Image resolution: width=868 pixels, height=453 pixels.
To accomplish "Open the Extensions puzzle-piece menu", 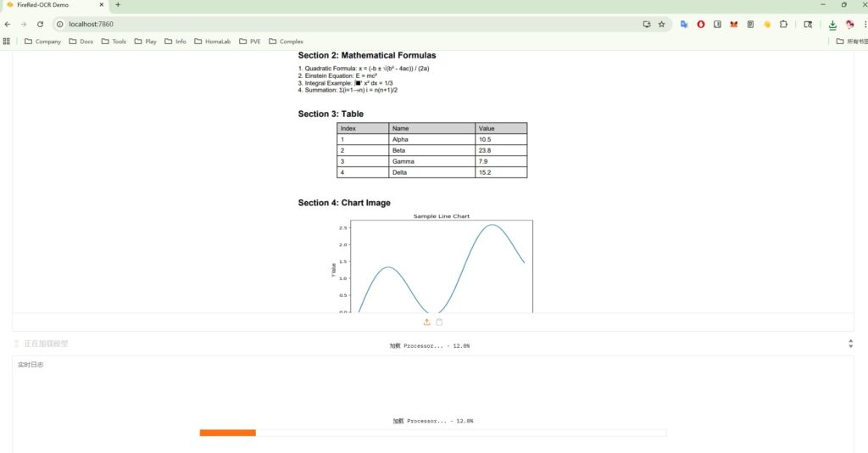I will tap(783, 25).
